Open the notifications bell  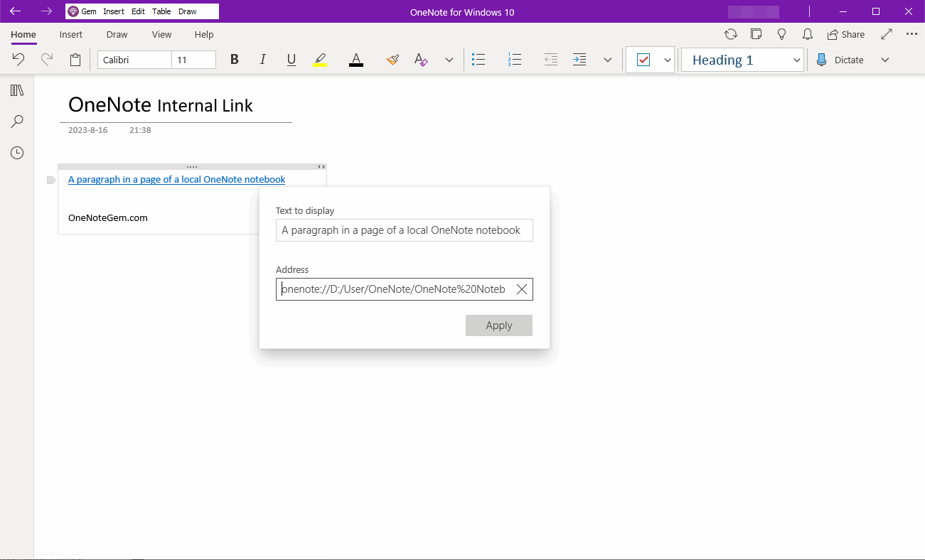click(808, 34)
